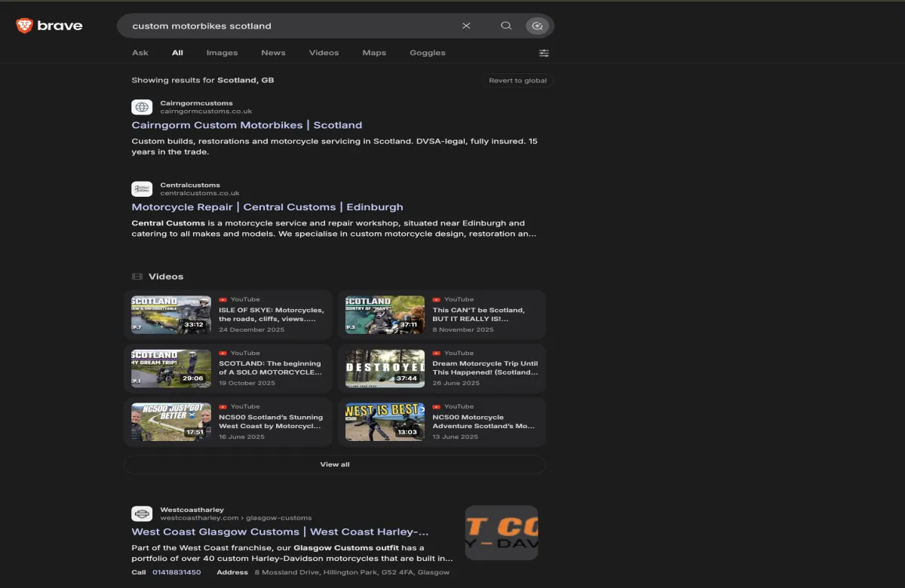Click the Centralcustoms site favicon
The image size is (905, 588).
click(x=142, y=189)
